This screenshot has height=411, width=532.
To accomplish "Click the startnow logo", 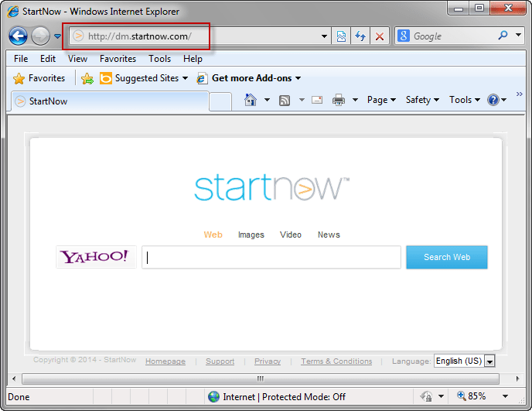I will coord(271,187).
